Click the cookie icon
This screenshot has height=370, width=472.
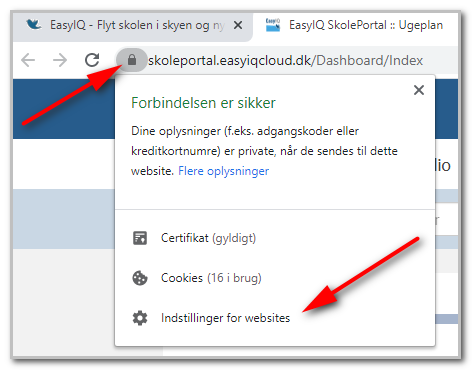click(x=140, y=278)
